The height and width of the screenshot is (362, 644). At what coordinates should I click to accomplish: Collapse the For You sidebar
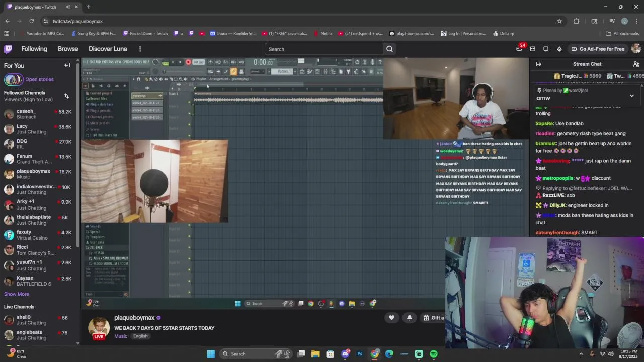coord(67,65)
